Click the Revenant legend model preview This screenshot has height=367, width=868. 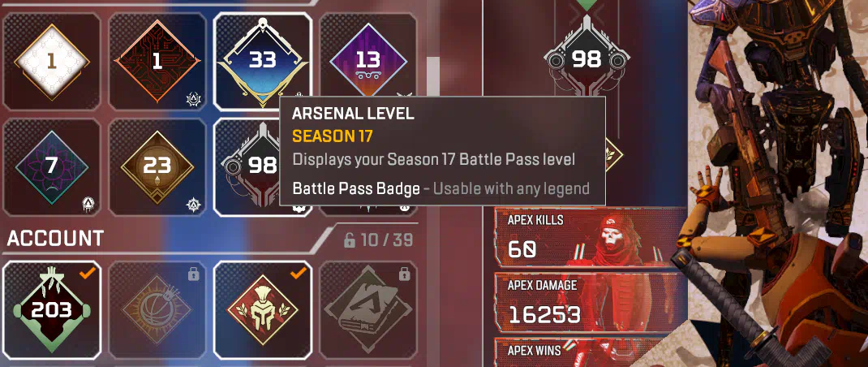coord(775,183)
